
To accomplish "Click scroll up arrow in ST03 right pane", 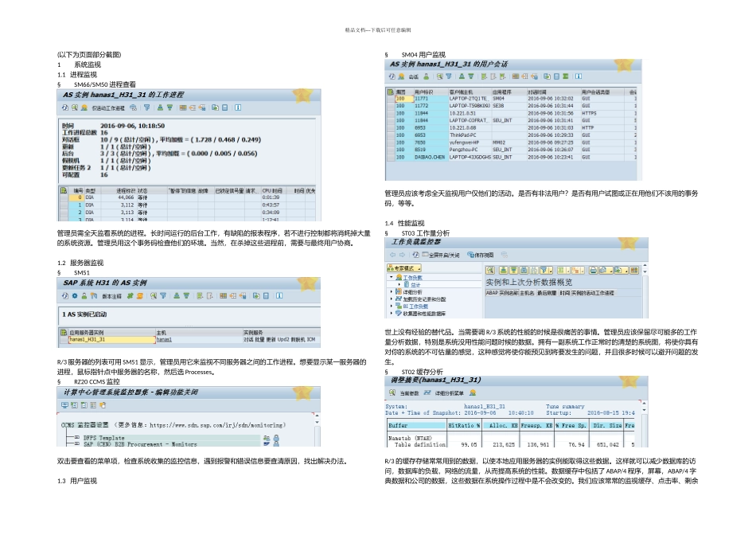I will coord(645,266).
